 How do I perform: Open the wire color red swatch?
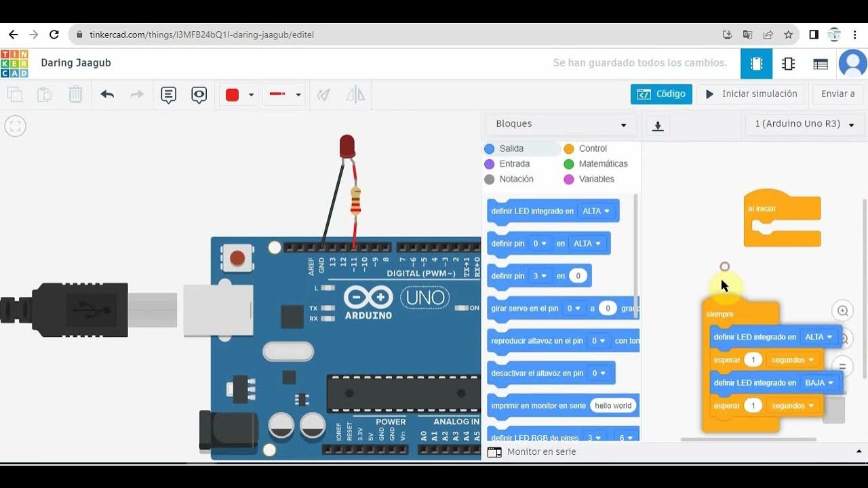233,95
